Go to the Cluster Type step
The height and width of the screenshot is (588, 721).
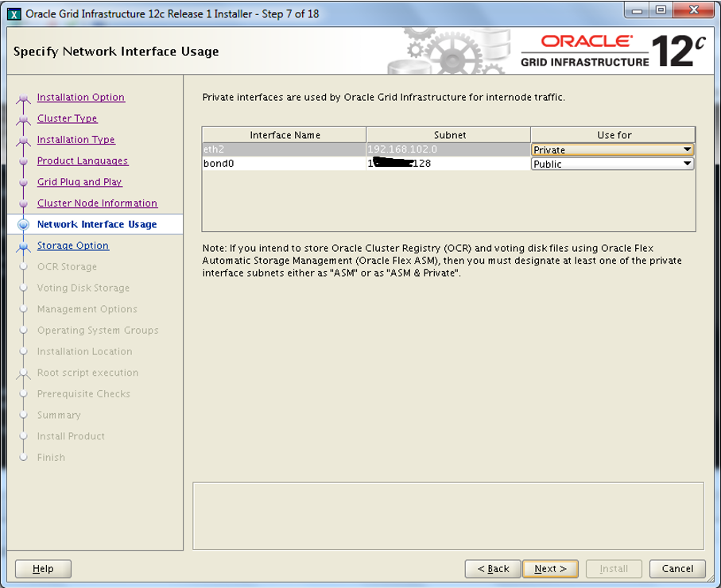tap(67, 118)
